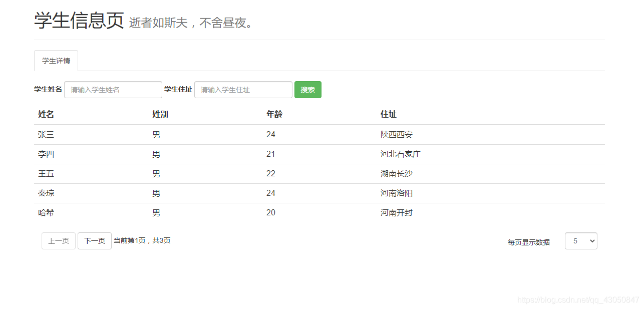This screenshot has height=309, width=644.
Task: Select the name cell 李四
Action: (x=46, y=154)
